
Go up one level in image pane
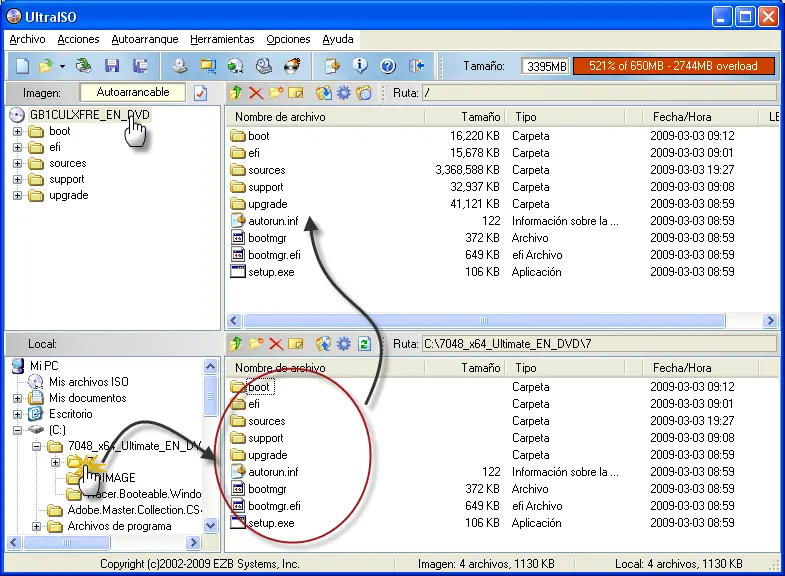(x=236, y=93)
